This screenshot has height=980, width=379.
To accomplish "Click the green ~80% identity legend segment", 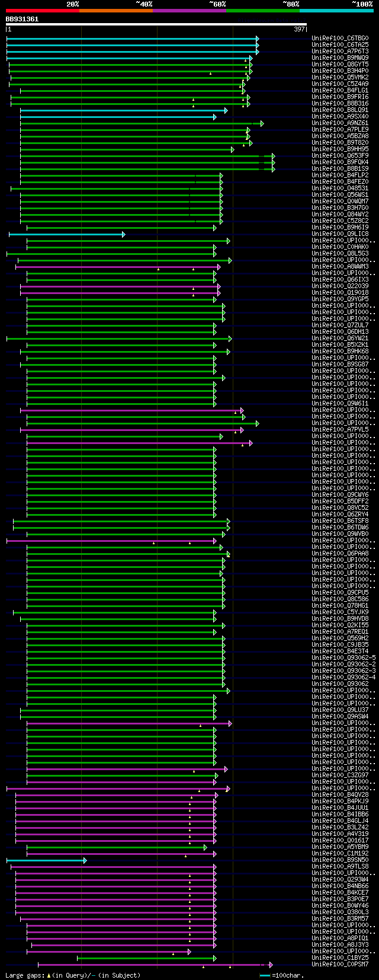I will point(263,10).
